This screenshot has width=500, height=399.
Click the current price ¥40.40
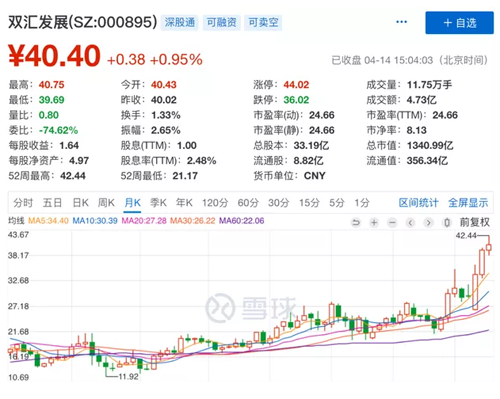(x=54, y=56)
